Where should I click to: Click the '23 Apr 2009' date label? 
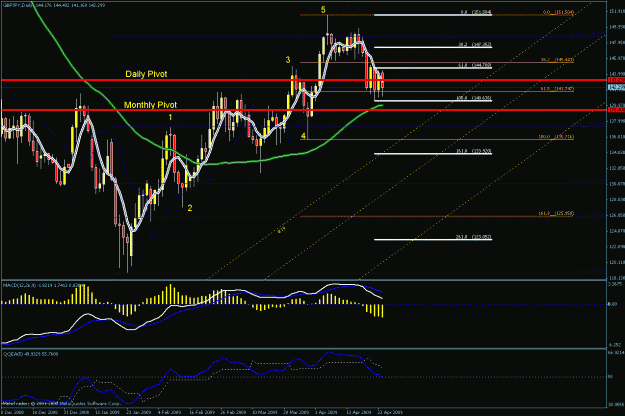click(x=390, y=412)
